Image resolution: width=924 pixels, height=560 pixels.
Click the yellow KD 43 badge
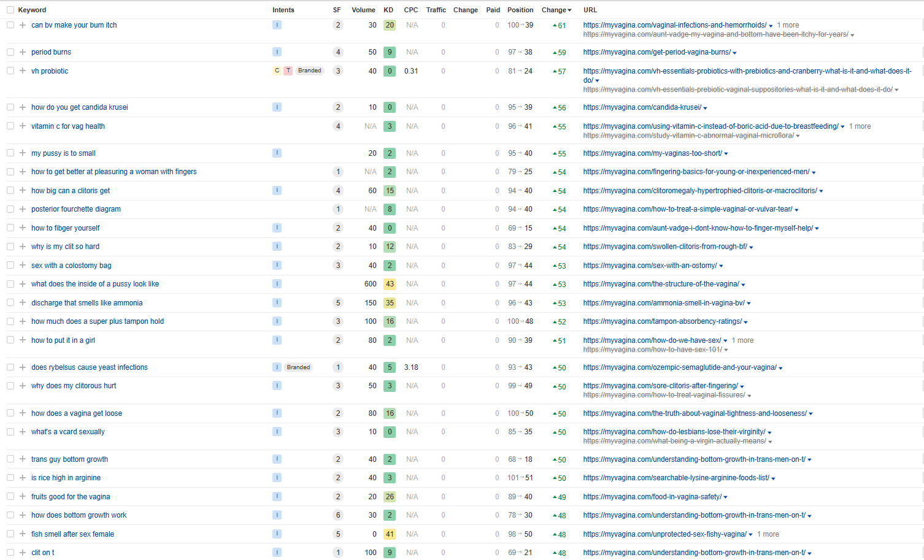(390, 284)
